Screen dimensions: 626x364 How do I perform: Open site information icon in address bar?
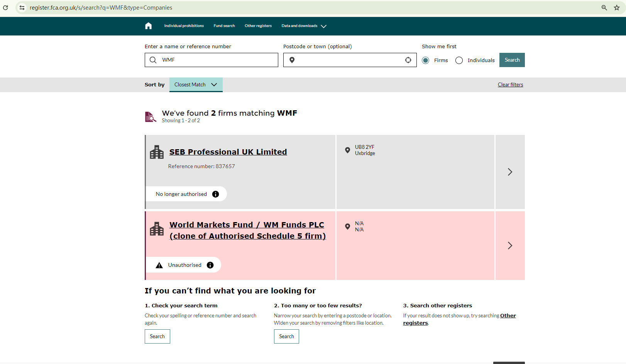(x=22, y=8)
